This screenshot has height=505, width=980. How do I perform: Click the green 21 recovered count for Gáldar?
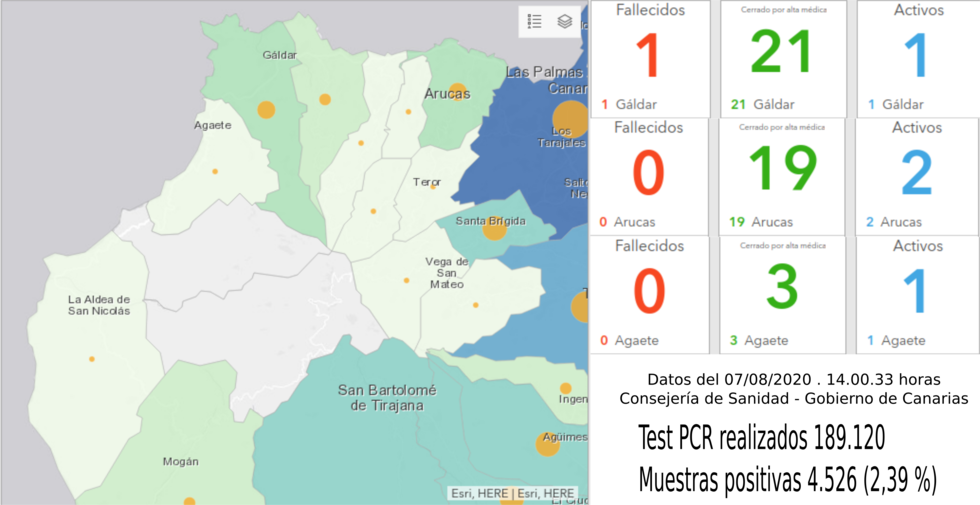pos(782,54)
